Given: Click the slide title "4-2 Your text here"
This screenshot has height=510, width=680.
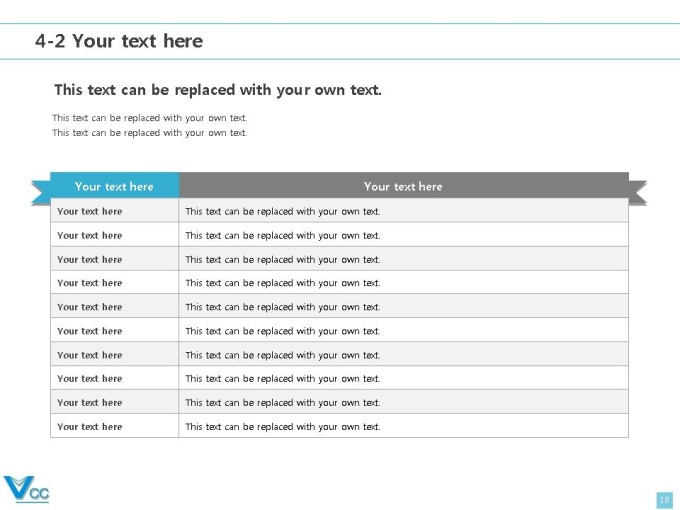Looking at the screenshot, I should 119,41.
